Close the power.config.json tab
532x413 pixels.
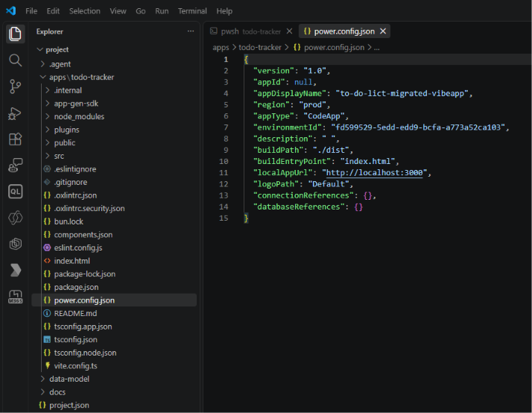pos(383,31)
